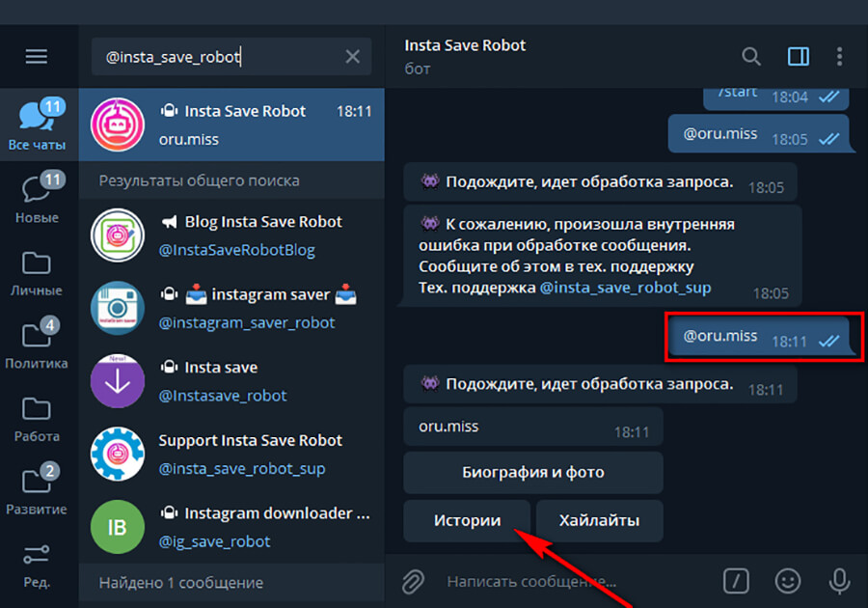Open the three-dot chat options menu

(840, 56)
